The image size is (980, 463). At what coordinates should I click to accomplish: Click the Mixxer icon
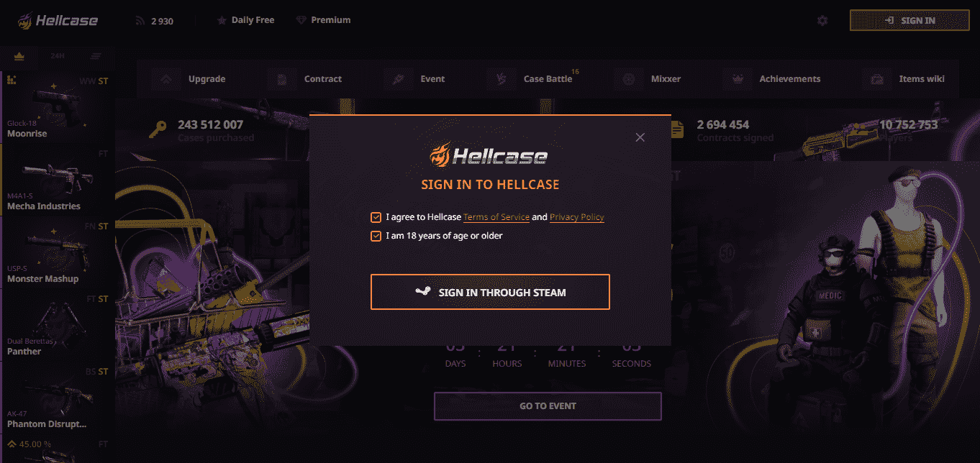coord(629,79)
